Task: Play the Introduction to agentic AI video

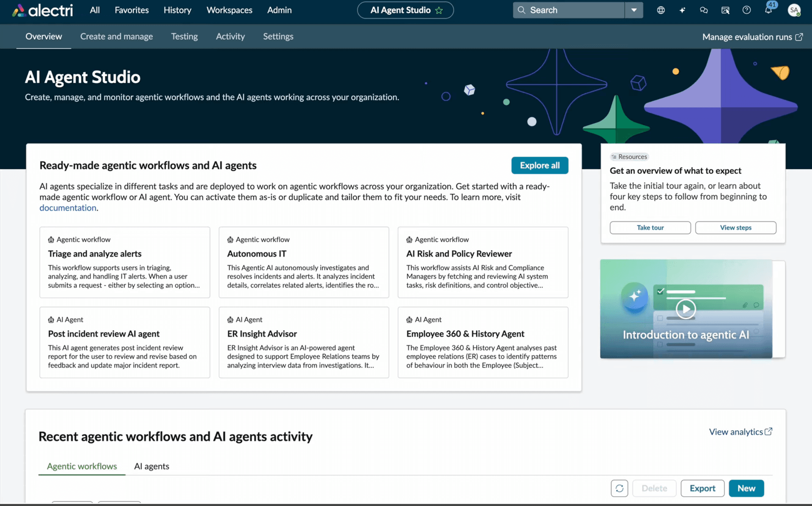Action: point(686,309)
